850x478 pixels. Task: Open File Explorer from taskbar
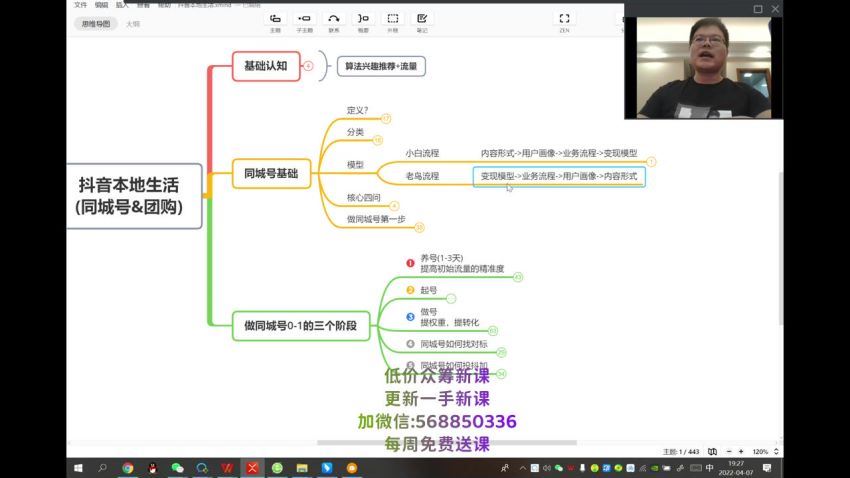click(302, 468)
